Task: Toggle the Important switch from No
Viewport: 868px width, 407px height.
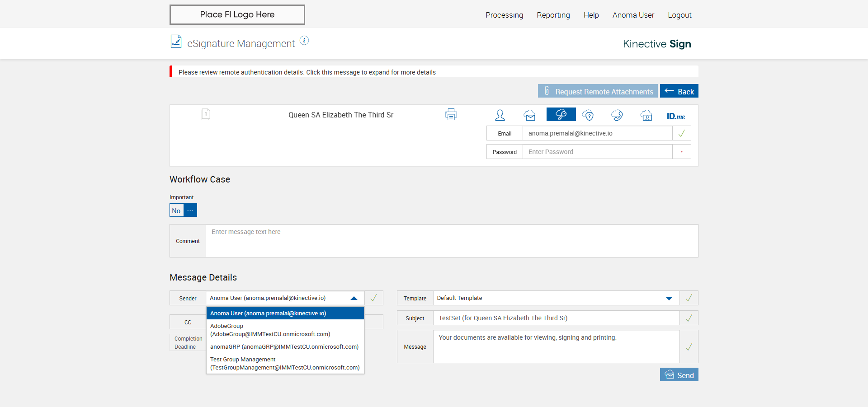Action: click(183, 211)
